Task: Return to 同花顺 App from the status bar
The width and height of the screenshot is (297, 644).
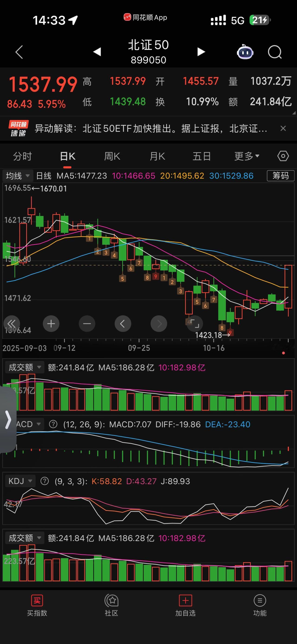Action: click(145, 17)
